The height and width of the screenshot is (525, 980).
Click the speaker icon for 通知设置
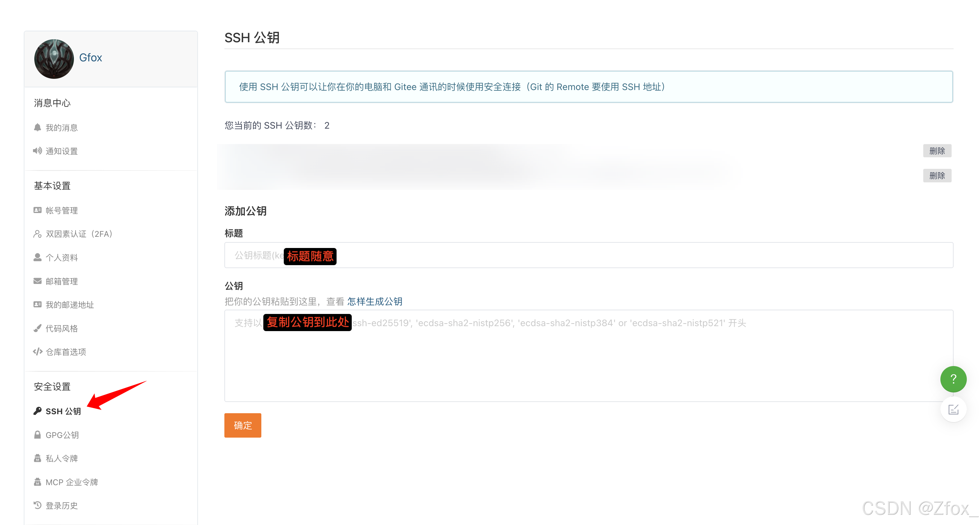coord(37,151)
